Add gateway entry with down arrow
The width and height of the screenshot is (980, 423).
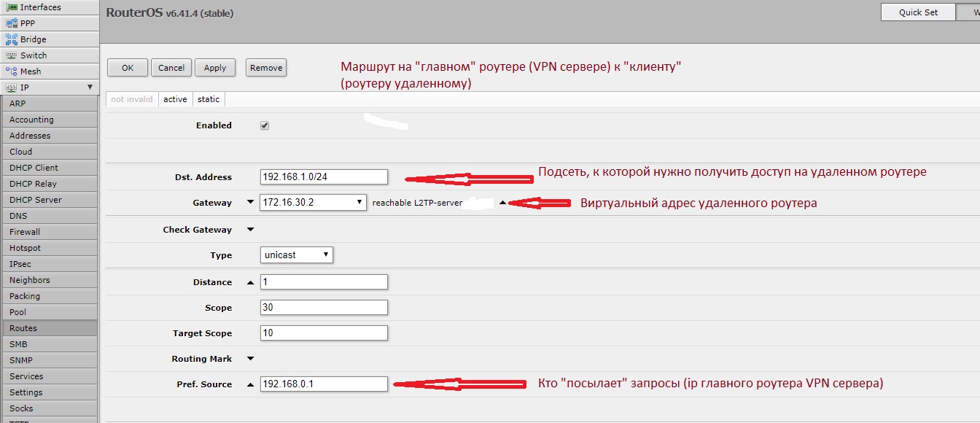tap(251, 203)
